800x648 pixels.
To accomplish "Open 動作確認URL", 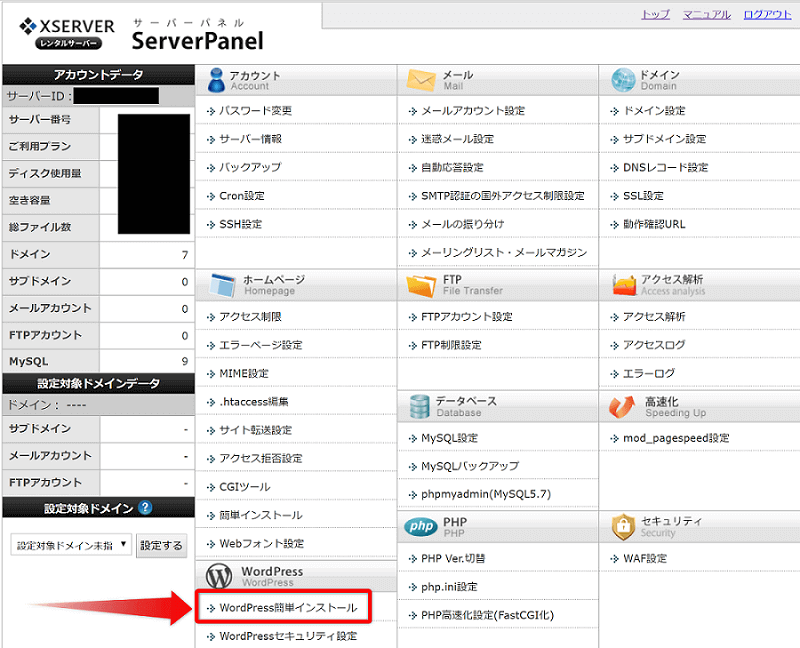I will pyautogui.click(x=654, y=224).
